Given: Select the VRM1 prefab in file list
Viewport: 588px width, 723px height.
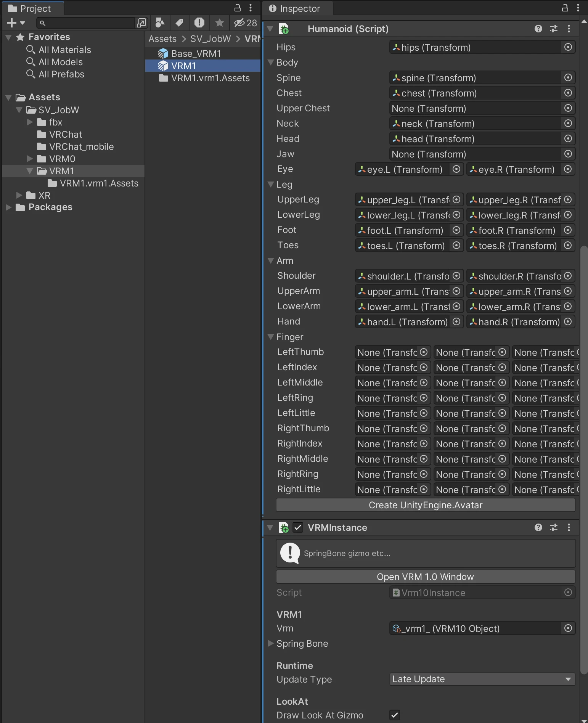Looking at the screenshot, I should click(202, 66).
